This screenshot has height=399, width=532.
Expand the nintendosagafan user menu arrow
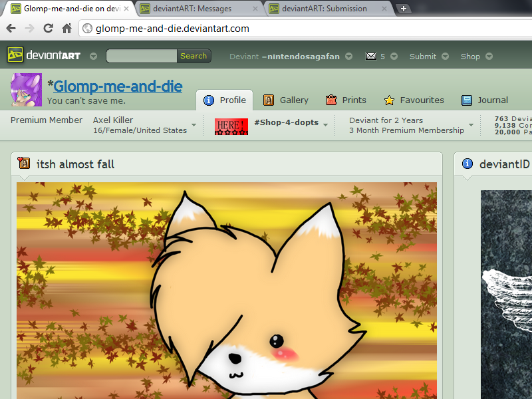click(348, 57)
